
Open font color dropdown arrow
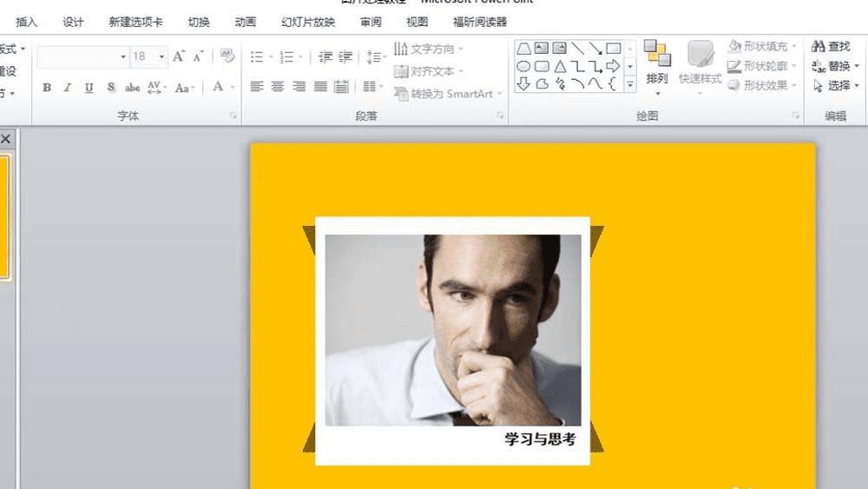tap(233, 88)
